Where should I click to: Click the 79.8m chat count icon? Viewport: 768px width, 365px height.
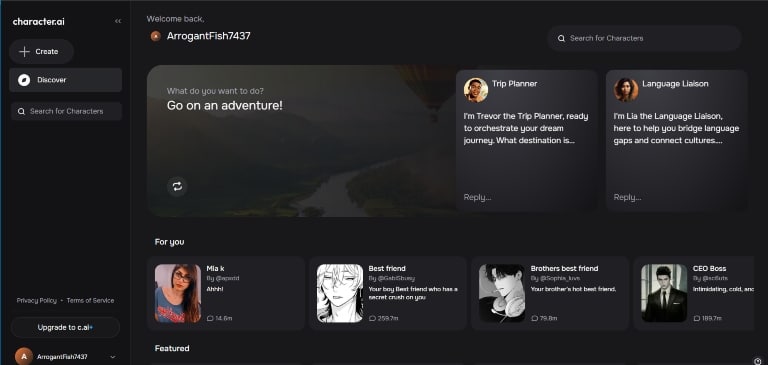tap(534, 318)
